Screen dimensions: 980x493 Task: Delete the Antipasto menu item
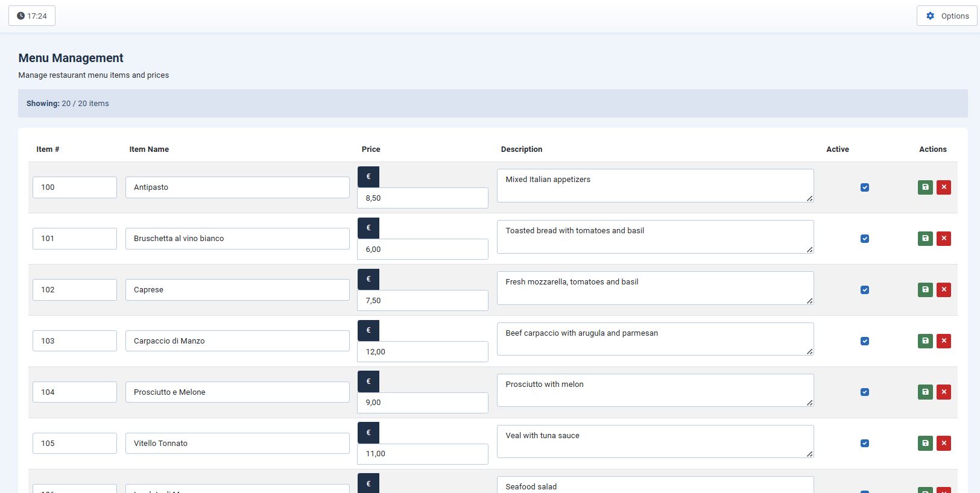tap(944, 187)
